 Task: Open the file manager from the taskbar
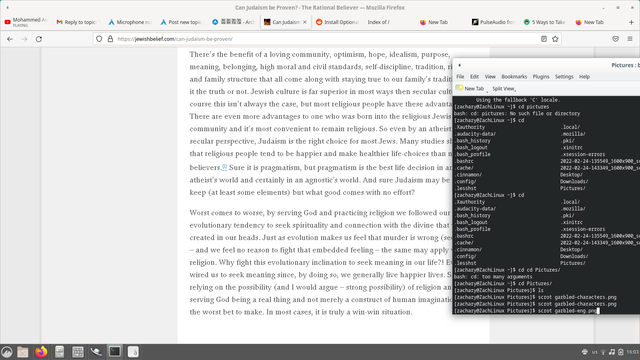[x=23, y=352]
